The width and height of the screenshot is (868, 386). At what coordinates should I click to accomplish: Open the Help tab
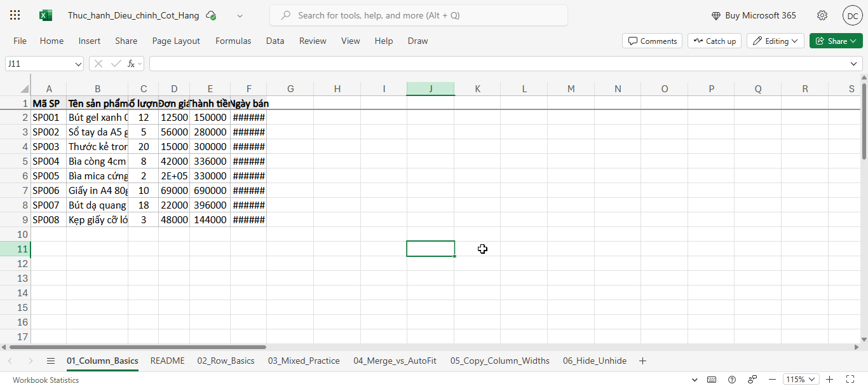click(384, 41)
